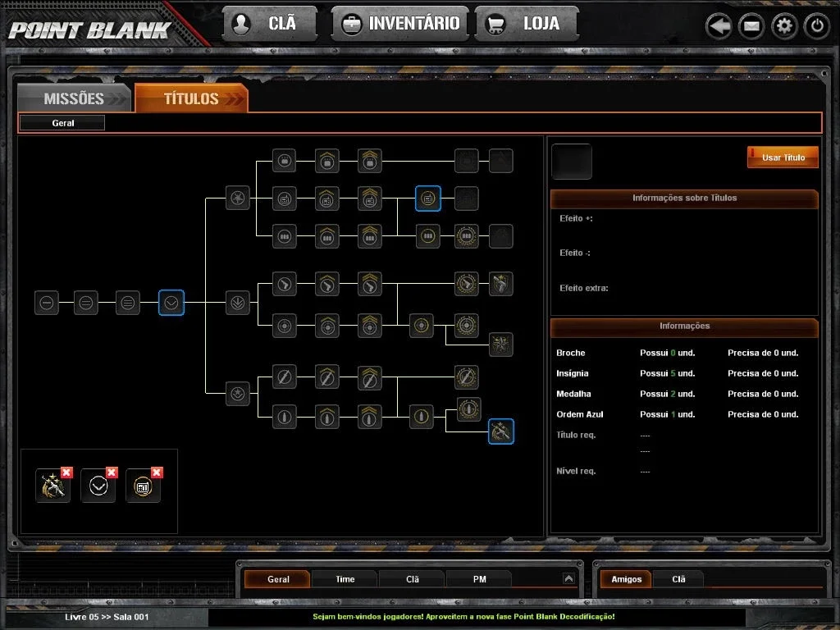The height and width of the screenshot is (630, 840).
Task: Open the Clã tab beside Amigos
Action: point(678,579)
